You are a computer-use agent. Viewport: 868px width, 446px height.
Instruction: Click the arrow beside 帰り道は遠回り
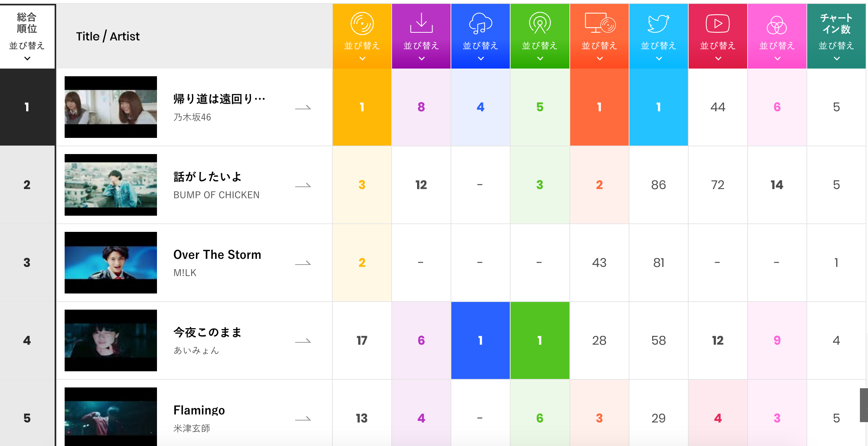point(303,108)
